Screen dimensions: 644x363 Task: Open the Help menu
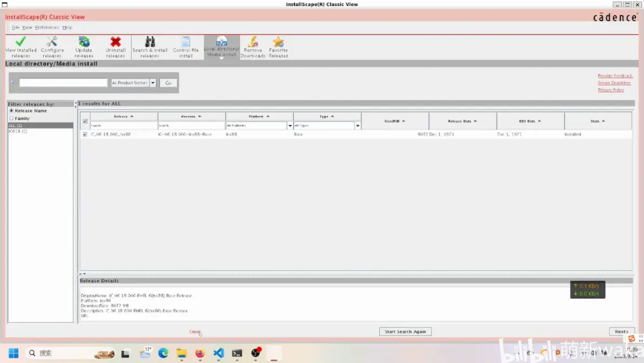[x=68, y=28]
